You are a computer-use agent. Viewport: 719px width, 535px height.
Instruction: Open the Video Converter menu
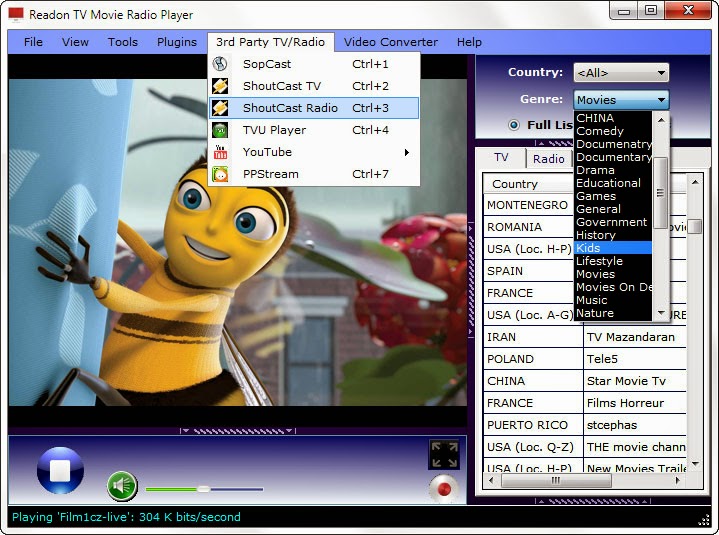pos(391,42)
